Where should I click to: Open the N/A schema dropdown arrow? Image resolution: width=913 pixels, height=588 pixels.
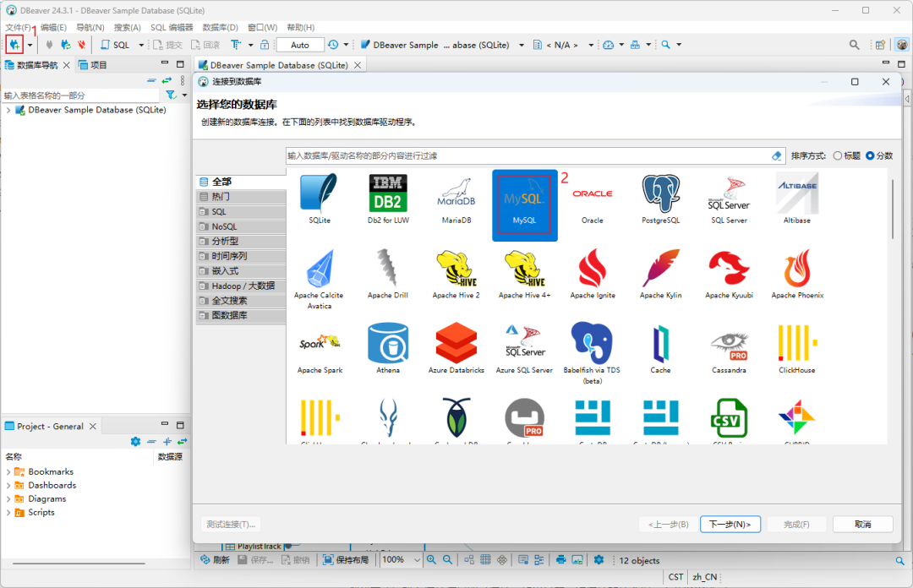590,45
